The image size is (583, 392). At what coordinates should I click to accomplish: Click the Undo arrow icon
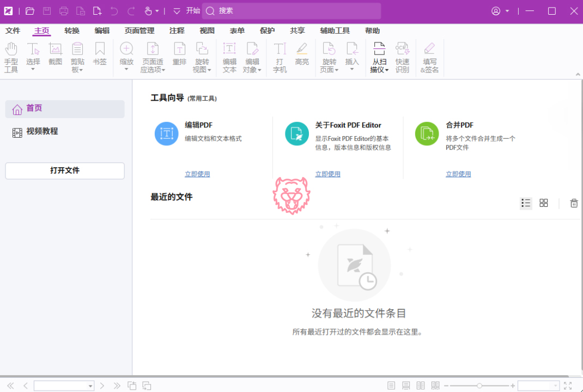[114, 11]
